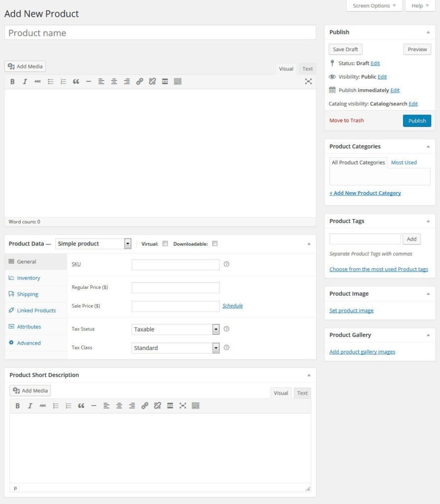Click insert link icon in main editor
Viewport: 440px width, 504px height.
pyautogui.click(x=139, y=82)
